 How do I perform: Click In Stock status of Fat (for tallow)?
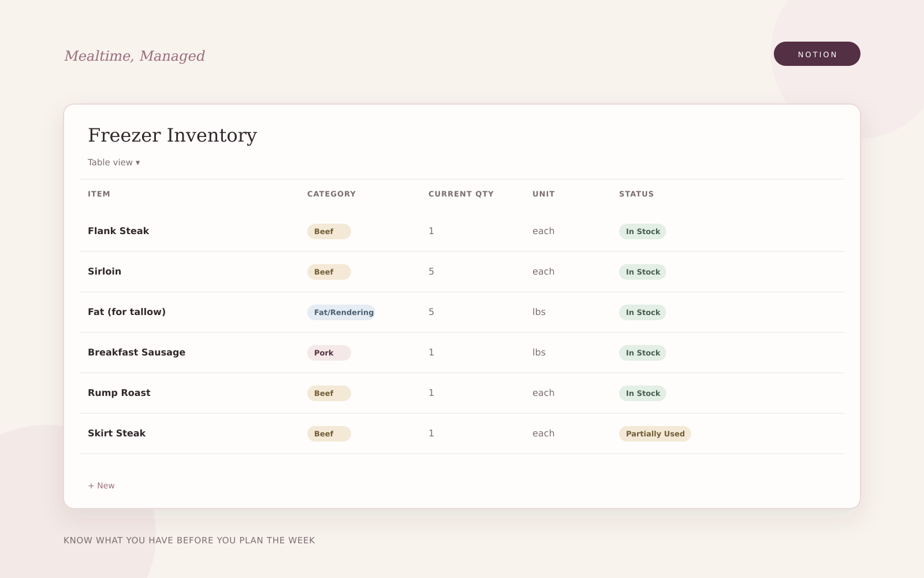coord(643,312)
